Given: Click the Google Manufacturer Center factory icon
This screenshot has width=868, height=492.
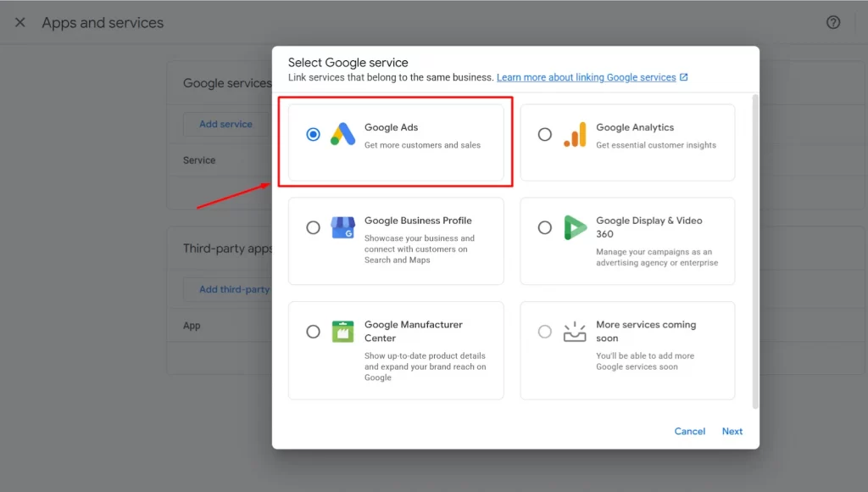Looking at the screenshot, I should (x=342, y=332).
